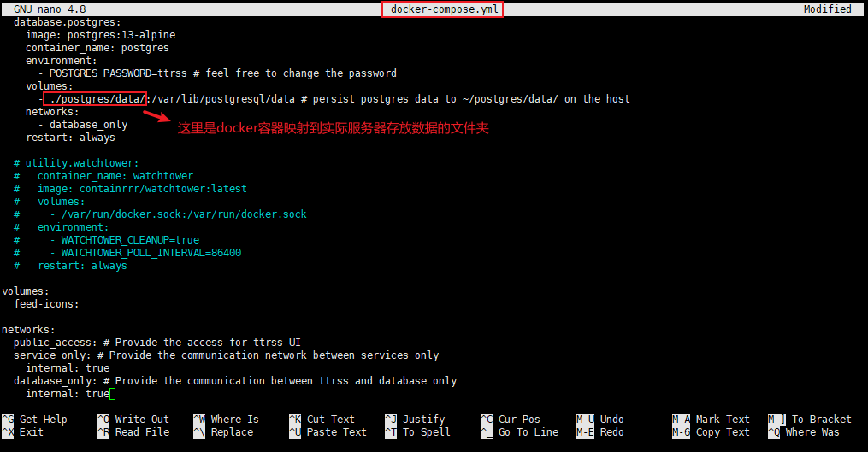868x452 pixels.
Task: Click /var/lib/postgresql/data container path
Action: [x=223, y=99]
